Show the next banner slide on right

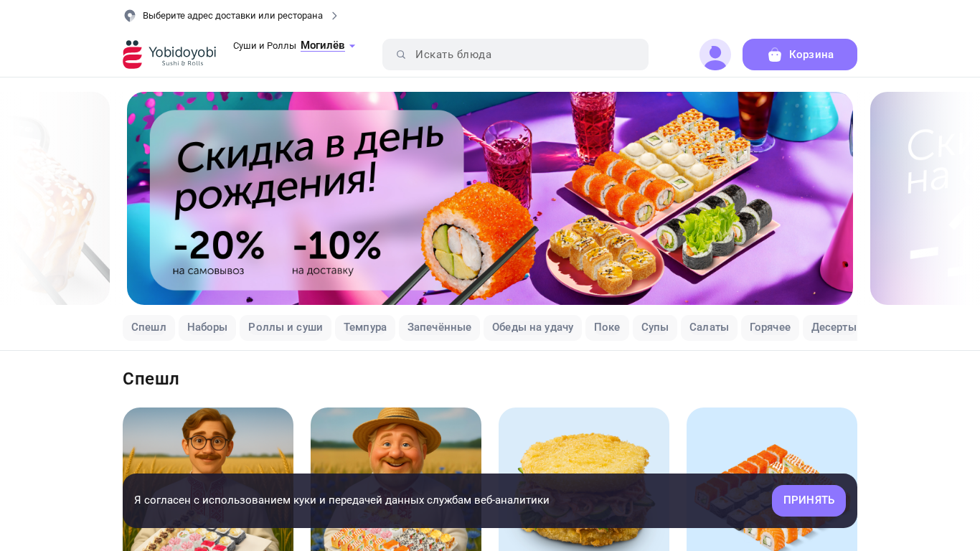click(925, 198)
